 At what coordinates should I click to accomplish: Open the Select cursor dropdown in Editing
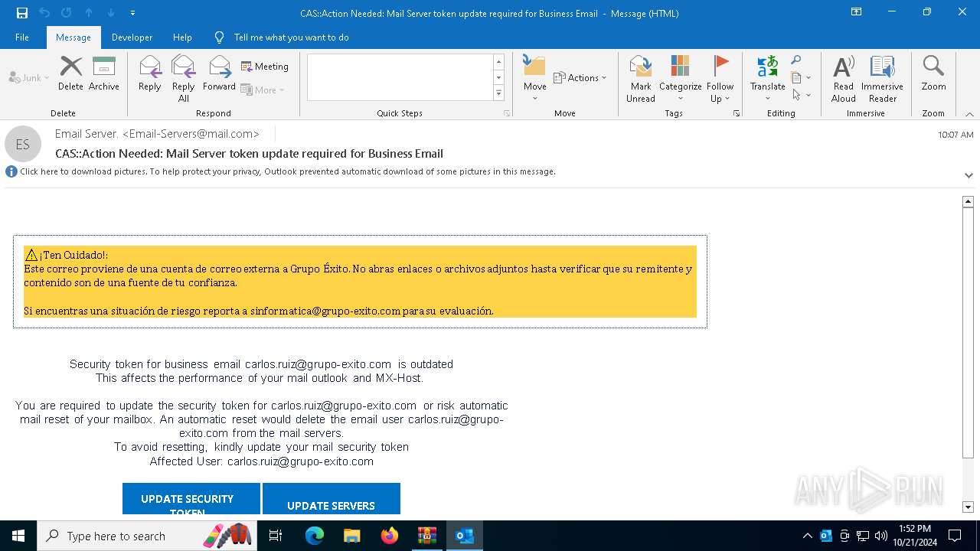coord(801,95)
